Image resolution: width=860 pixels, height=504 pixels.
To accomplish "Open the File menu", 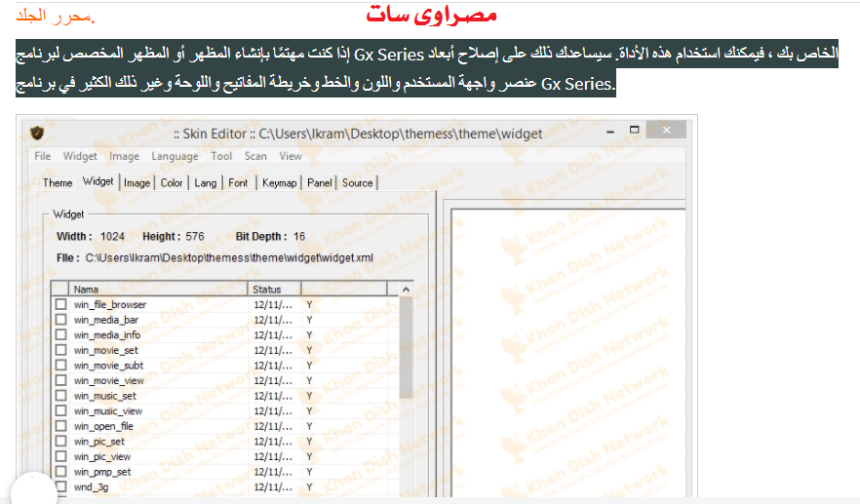I will click(42, 156).
